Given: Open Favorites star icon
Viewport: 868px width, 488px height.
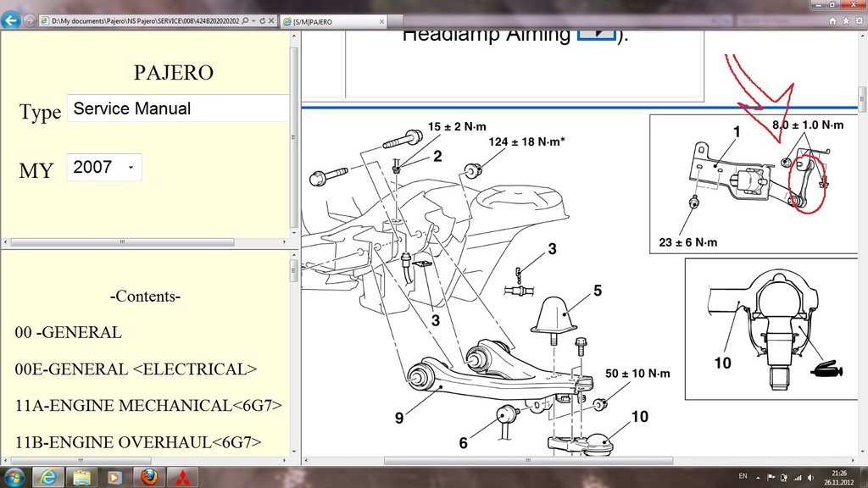Looking at the screenshot, I should click(845, 21).
